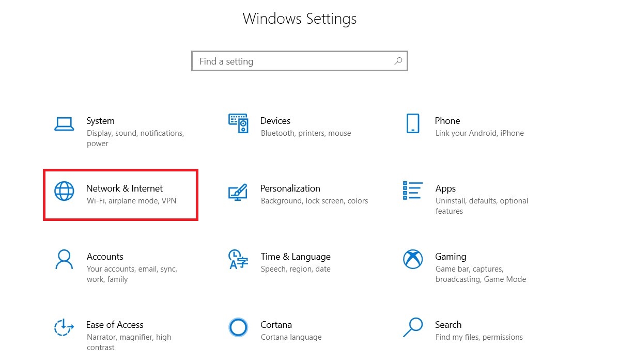Image resolution: width=619 pixels, height=364 pixels.
Task: Click the Time & Language icon
Action: click(238, 259)
